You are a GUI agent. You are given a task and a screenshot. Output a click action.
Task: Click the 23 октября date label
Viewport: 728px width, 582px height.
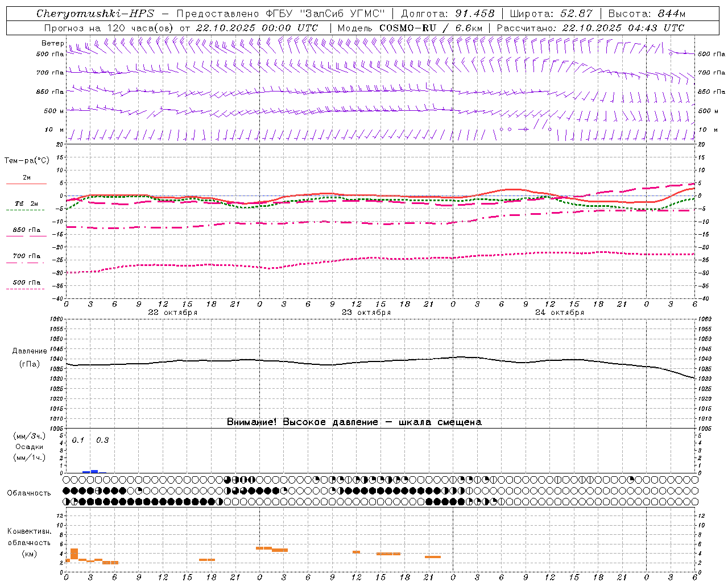pyautogui.click(x=366, y=313)
